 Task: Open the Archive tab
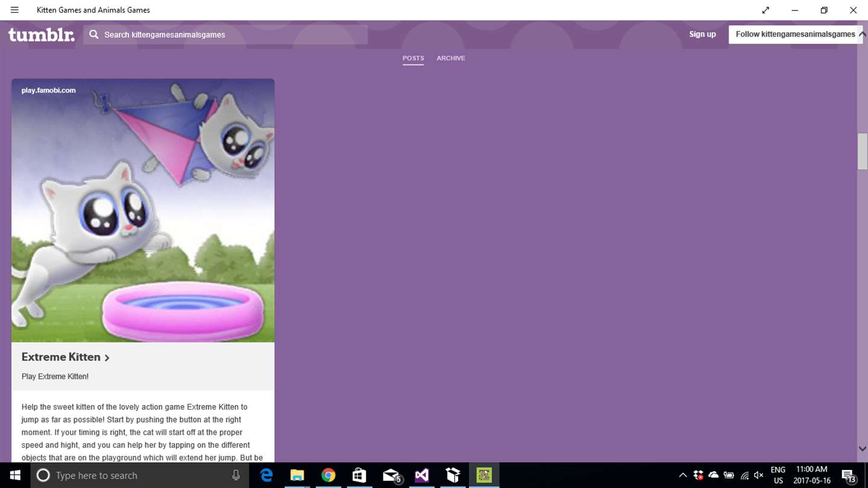451,58
